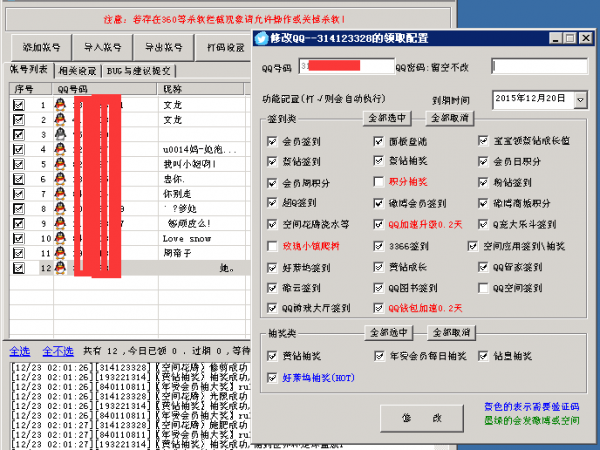The image size is (600, 450).
Task: Toggle the 好莱坞抽奖(HOT) checkbox
Action: [x=272, y=378]
